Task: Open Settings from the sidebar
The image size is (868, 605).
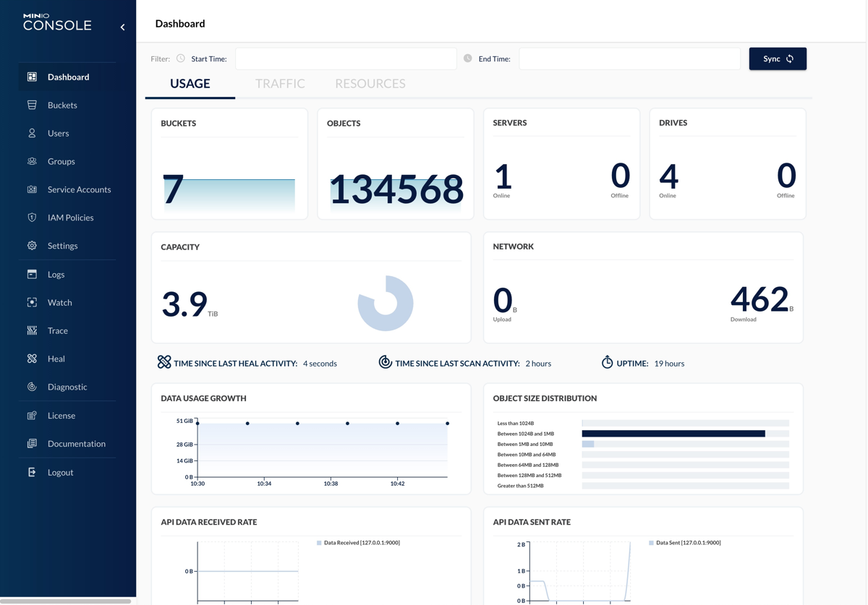Action: pyautogui.click(x=67, y=246)
